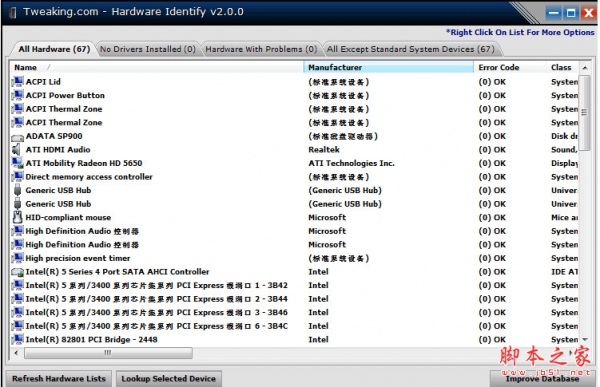Click the Intel 5 Series SATA AHCI Controller icon

coord(18,272)
